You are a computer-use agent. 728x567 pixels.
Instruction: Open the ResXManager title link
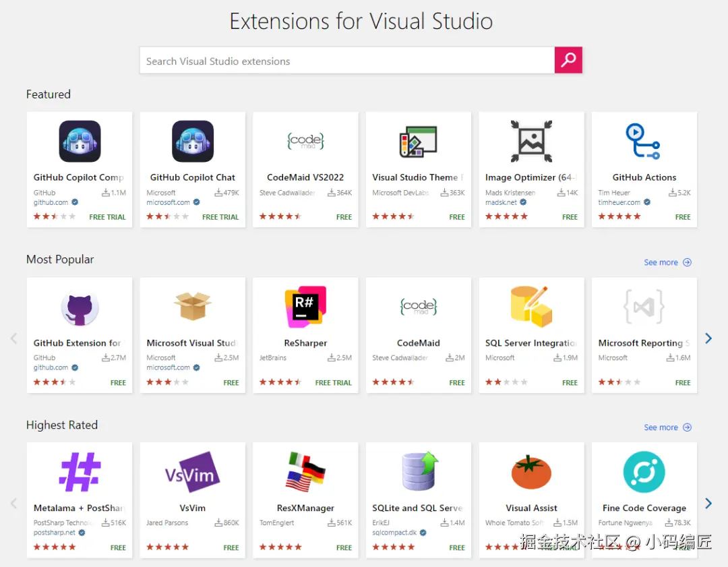pos(305,508)
